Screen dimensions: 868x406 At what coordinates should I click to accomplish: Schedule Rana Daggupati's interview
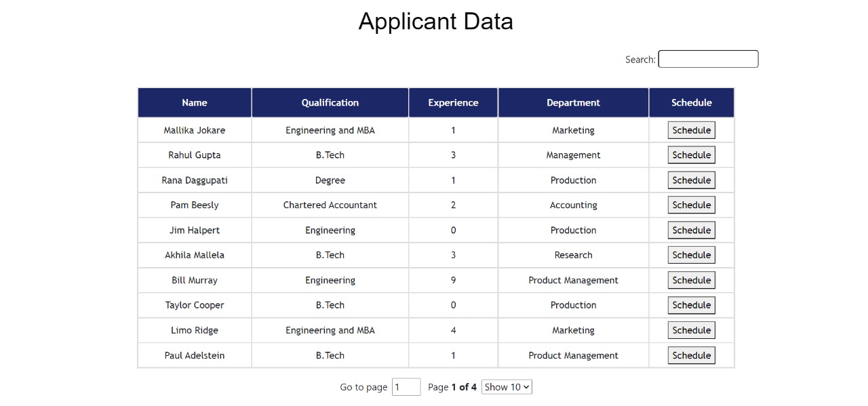(691, 180)
